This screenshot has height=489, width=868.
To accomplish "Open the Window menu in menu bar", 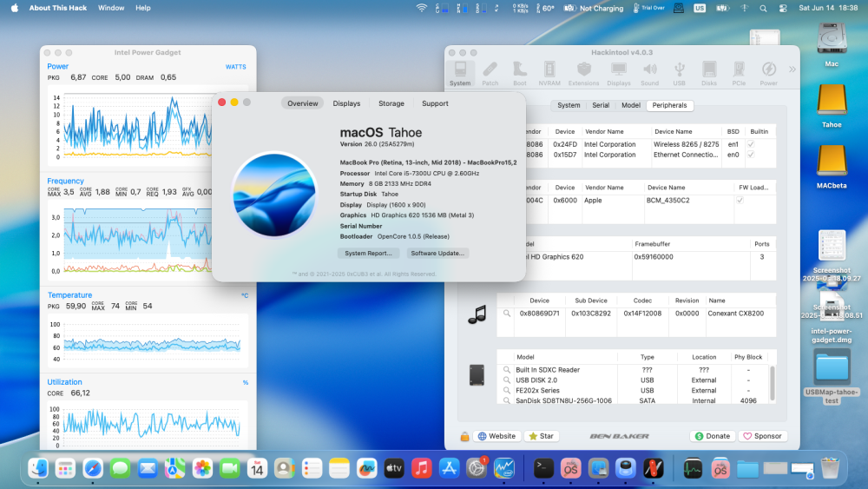I will (x=111, y=8).
